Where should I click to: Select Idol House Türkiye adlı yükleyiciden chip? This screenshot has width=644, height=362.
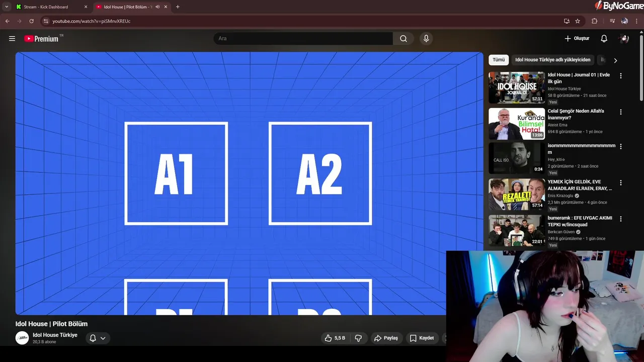pyautogui.click(x=553, y=60)
